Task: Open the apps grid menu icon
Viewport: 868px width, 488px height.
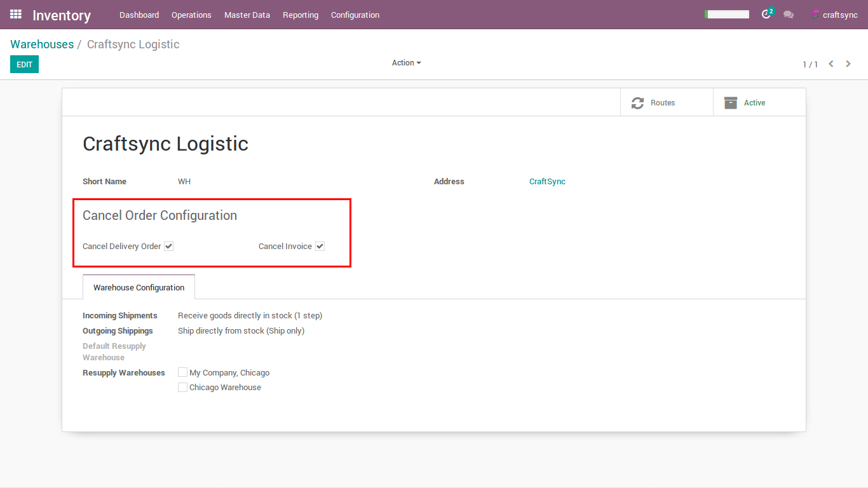Action: [16, 14]
